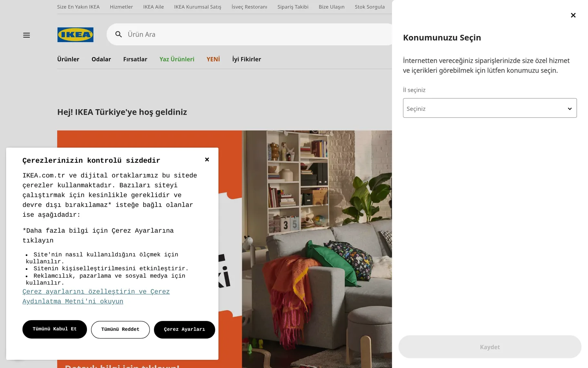Open the YENİ menu item
Image resolution: width=588 pixels, height=368 pixels.
coord(213,59)
